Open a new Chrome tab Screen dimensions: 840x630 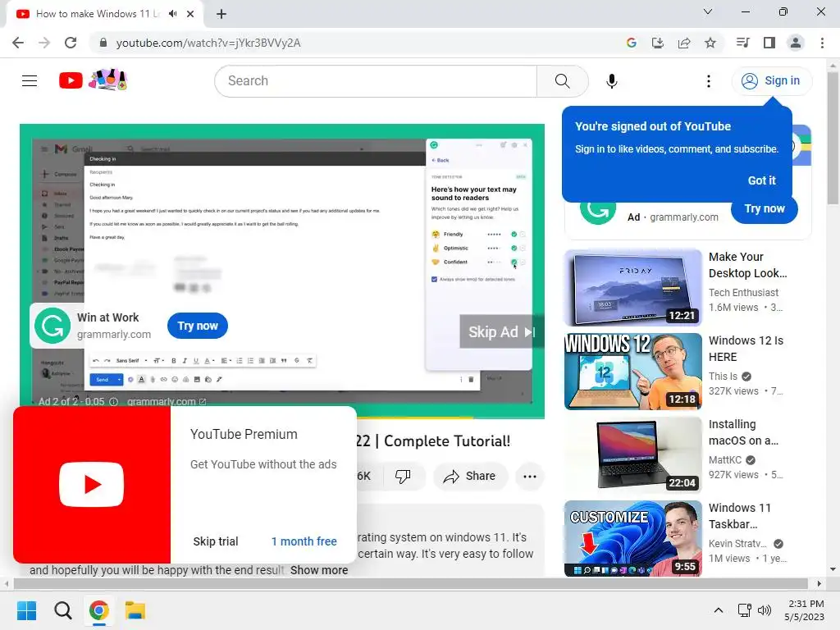point(221,14)
